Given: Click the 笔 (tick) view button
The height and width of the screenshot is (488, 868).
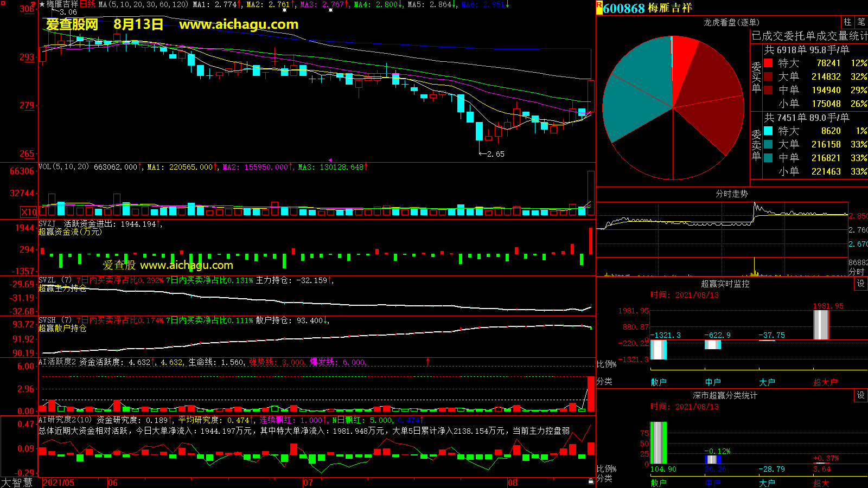Looking at the screenshot, I should (861, 22).
